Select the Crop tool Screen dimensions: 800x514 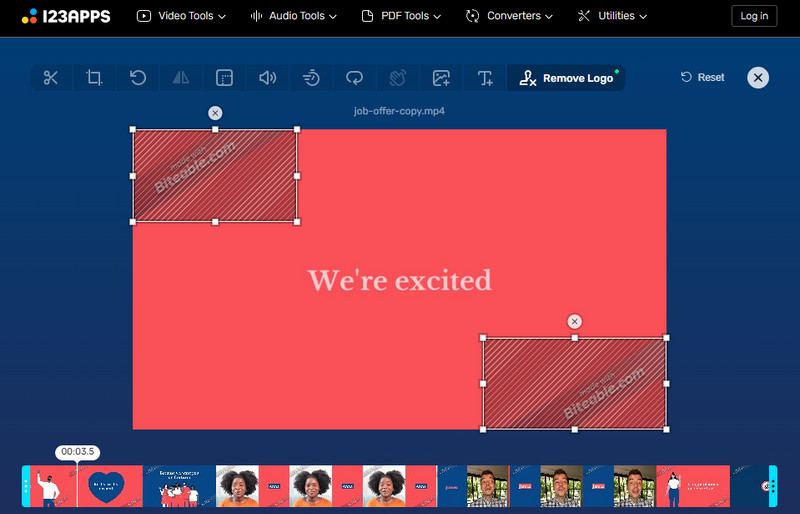94,78
